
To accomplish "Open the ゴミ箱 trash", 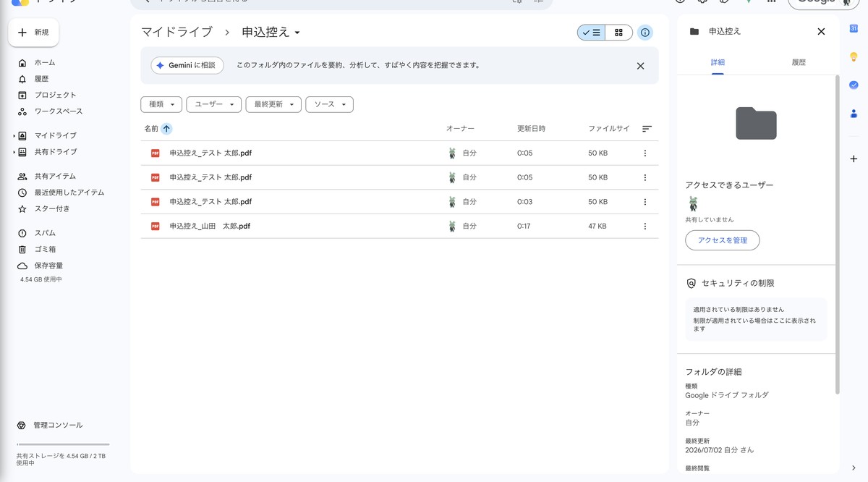I will [x=45, y=249].
